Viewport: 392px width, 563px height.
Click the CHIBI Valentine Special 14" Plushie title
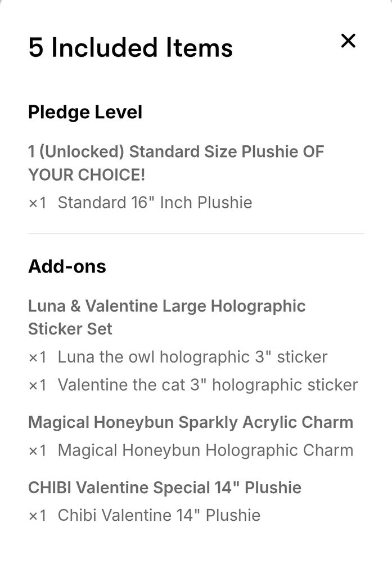165,488
